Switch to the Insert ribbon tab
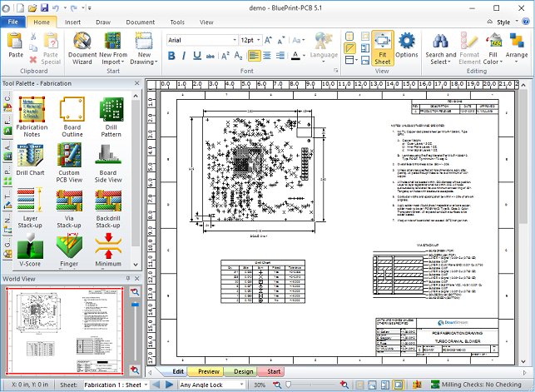This screenshot has width=535, height=392. tap(72, 22)
